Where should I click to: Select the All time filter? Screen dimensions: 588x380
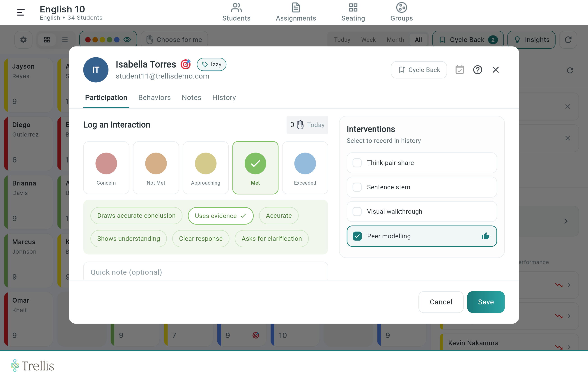pyautogui.click(x=418, y=40)
